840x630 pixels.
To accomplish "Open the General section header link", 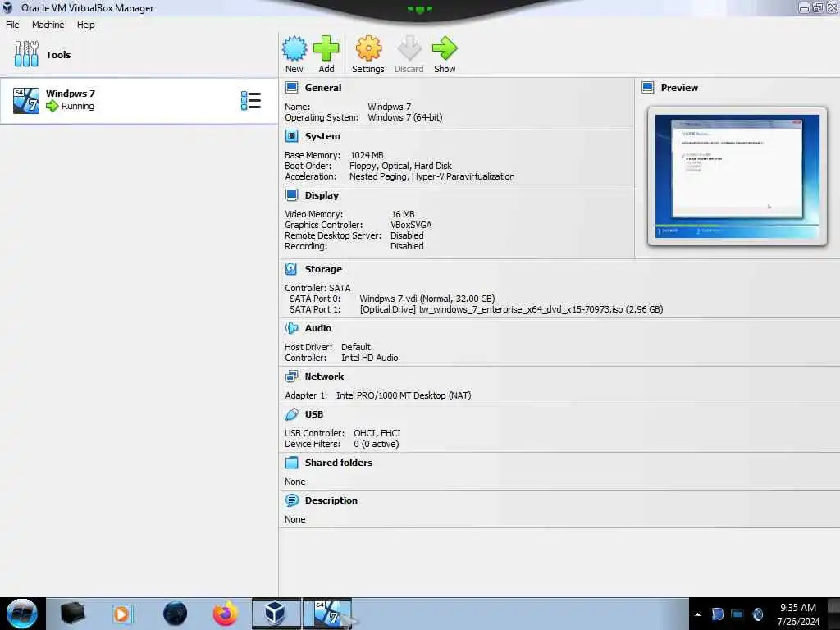I will click(323, 87).
